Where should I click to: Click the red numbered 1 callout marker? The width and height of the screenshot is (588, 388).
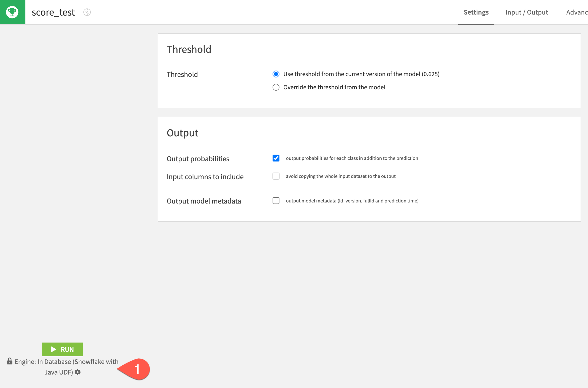tap(137, 369)
